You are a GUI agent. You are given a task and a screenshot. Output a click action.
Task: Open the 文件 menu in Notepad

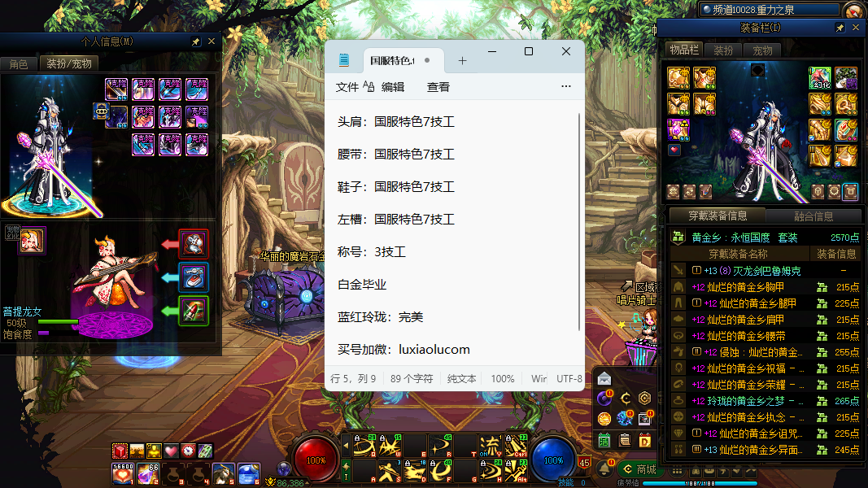point(347,87)
